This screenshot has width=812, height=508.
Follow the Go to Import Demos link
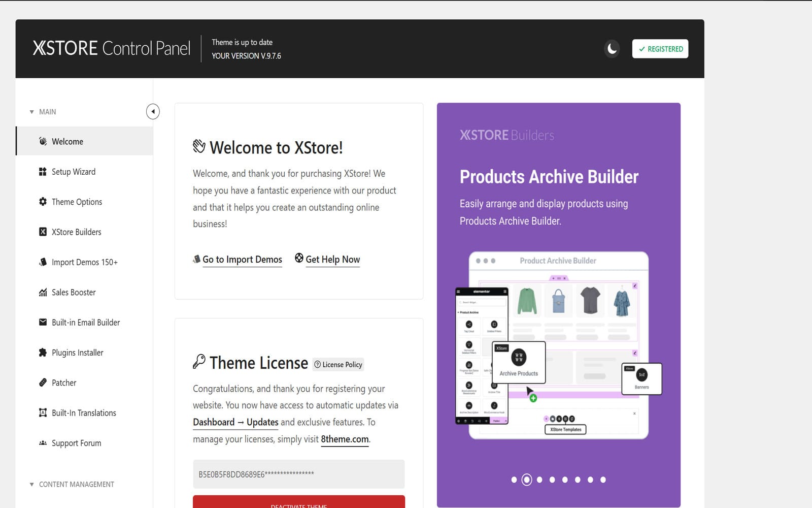[x=242, y=260]
